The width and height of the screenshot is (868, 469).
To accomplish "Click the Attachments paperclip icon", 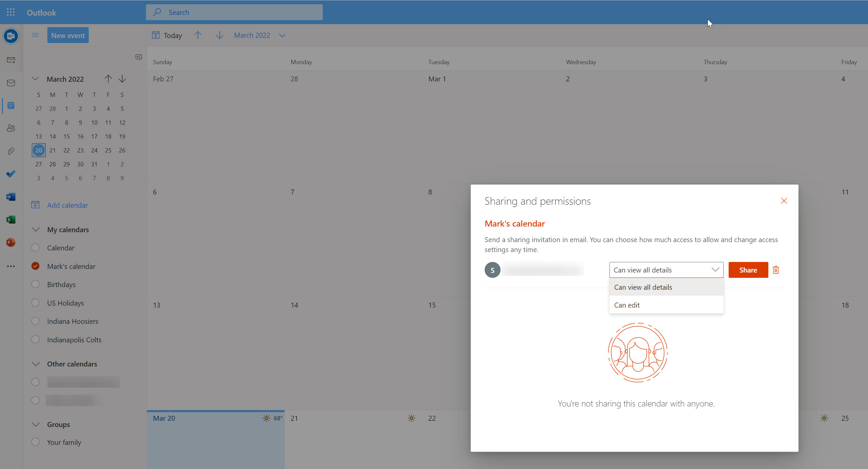I will tap(12, 151).
